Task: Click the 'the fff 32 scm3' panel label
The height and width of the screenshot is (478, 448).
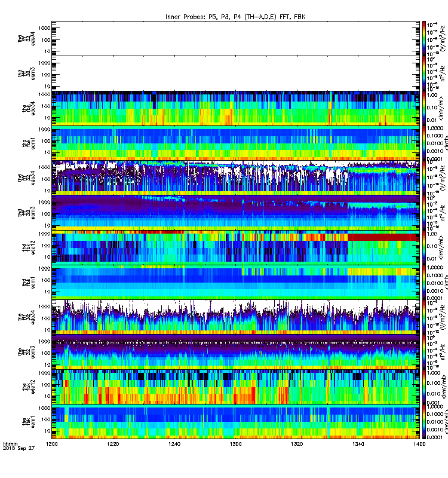Action: [x=26, y=352]
